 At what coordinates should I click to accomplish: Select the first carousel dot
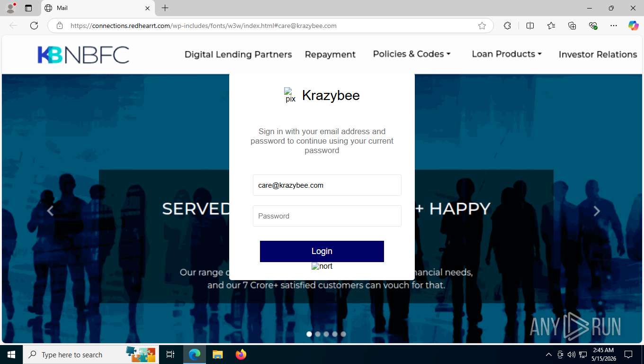click(x=309, y=334)
